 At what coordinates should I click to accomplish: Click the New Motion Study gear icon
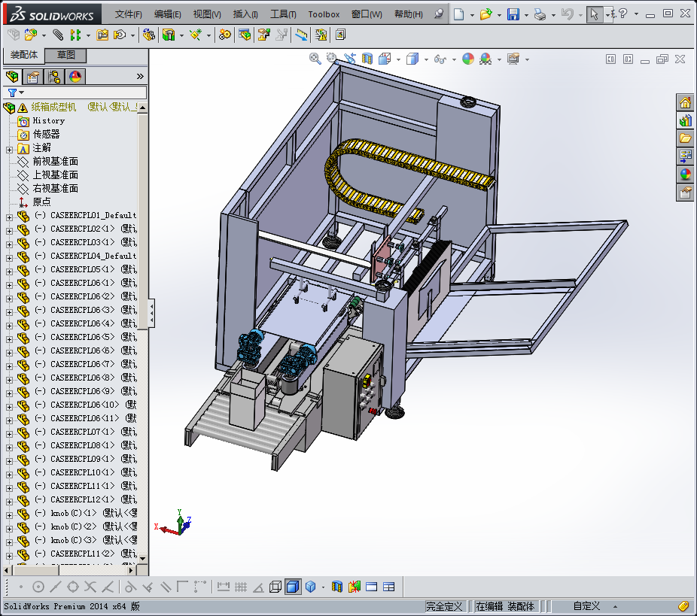[x=224, y=35]
